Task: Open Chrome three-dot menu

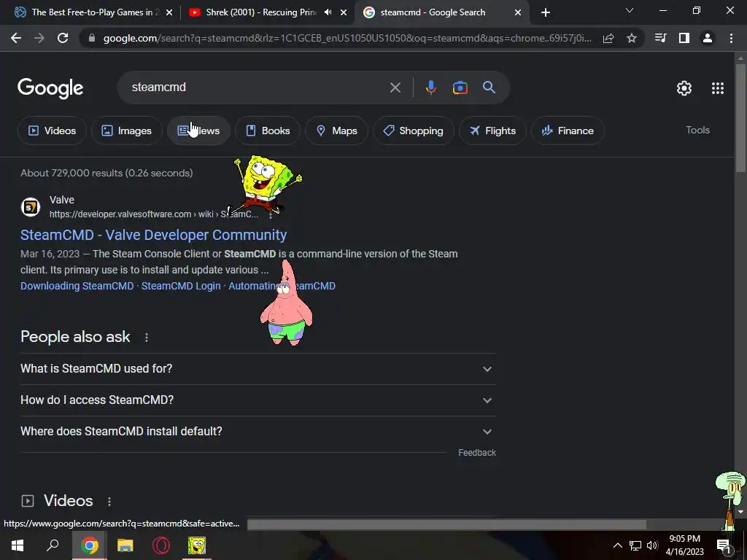Action: coord(731,38)
